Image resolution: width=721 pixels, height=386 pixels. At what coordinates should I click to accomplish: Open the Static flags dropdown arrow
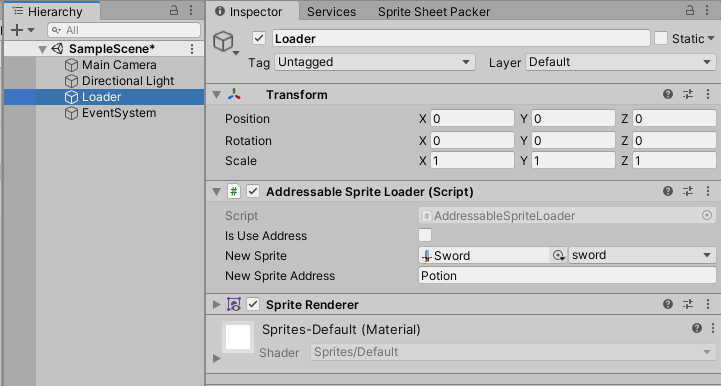711,39
